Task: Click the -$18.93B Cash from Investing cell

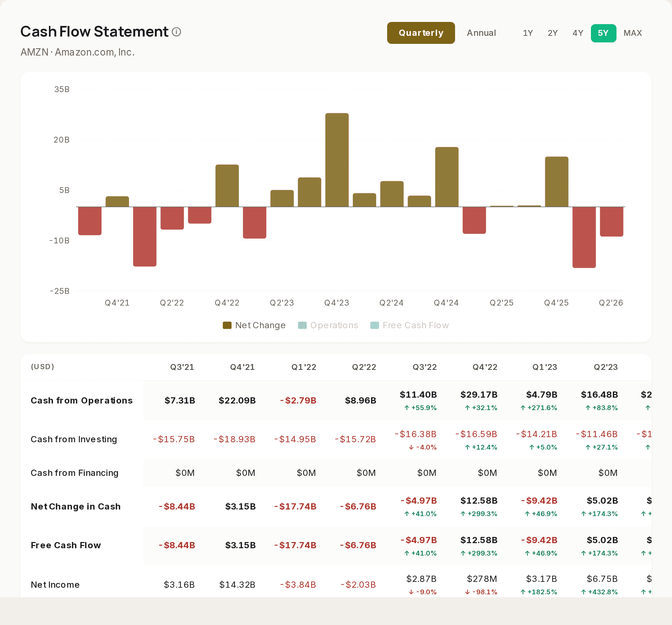Action: 234,439
